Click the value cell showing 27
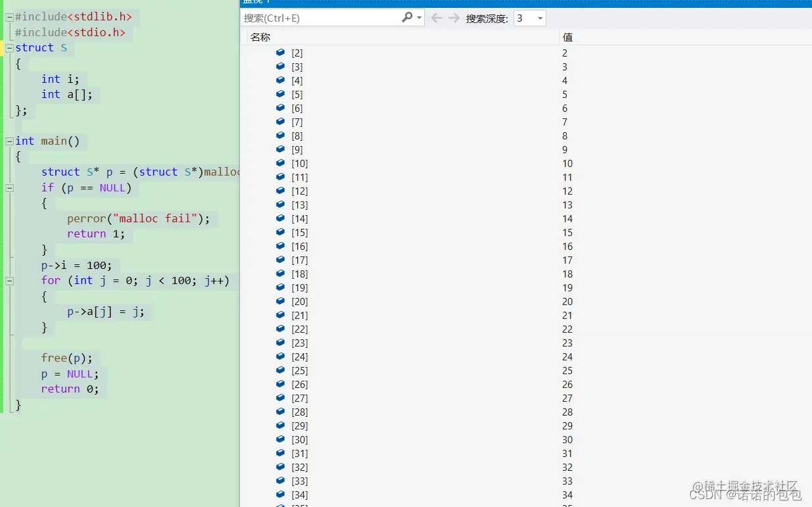 (567, 398)
